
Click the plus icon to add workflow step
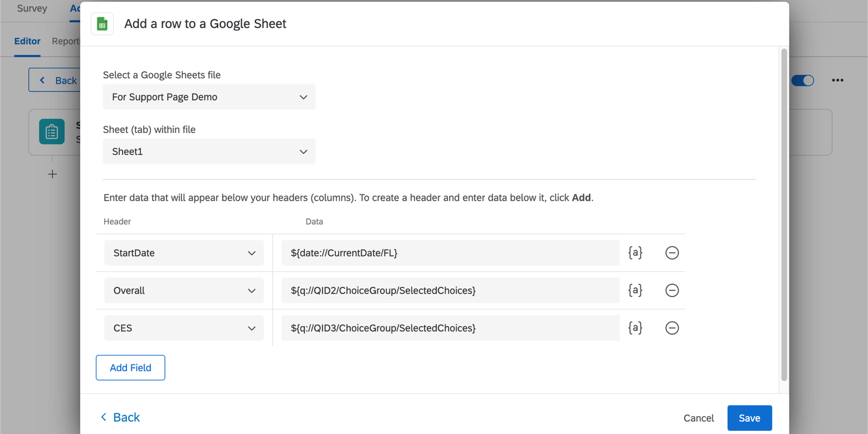point(52,174)
